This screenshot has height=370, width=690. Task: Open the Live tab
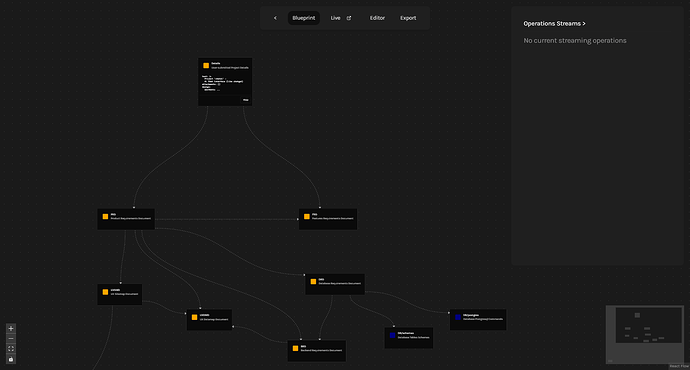(335, 18)
